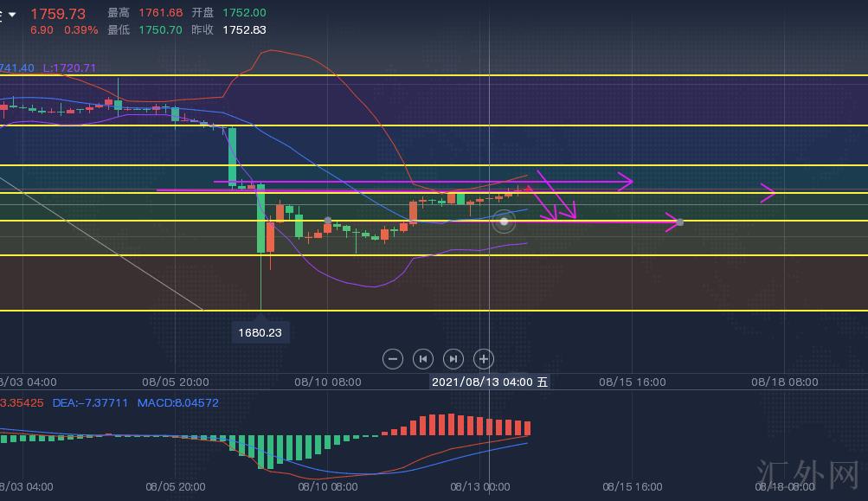Click the circular crosshair marker on the chart

(504, 222)
